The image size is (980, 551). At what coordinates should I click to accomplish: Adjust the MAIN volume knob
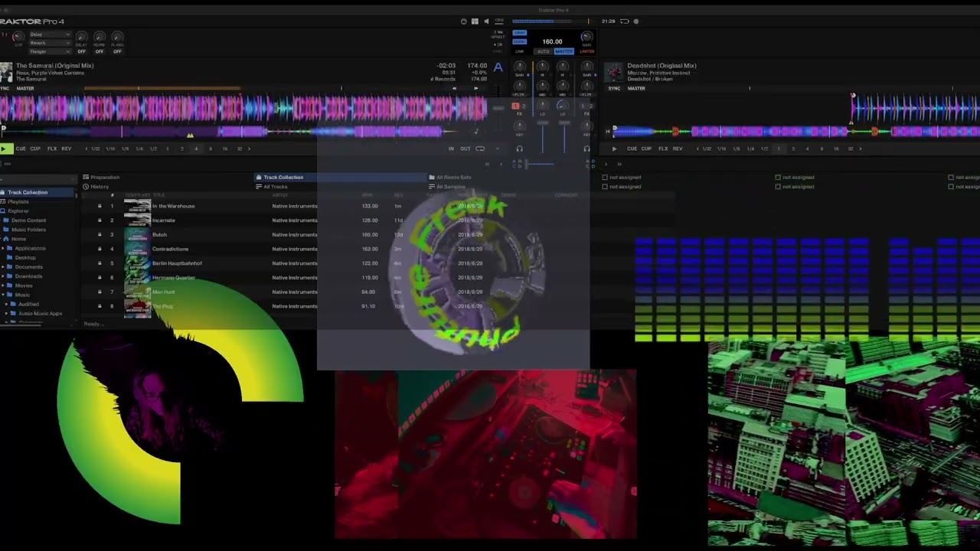pyautogui.click(x=586, y=37)
